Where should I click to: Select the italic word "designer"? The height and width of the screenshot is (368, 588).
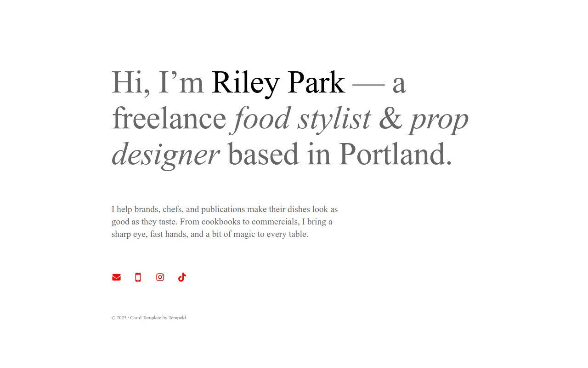click(165, 154)
